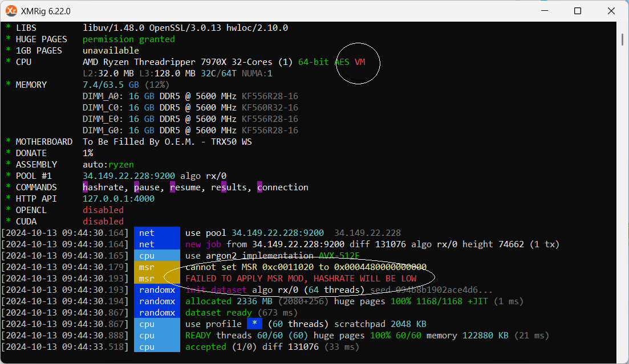Screen dimensions: 629x364
Task: Click the 'permission granted' huge pages text
Action: (x=129, y=39)
